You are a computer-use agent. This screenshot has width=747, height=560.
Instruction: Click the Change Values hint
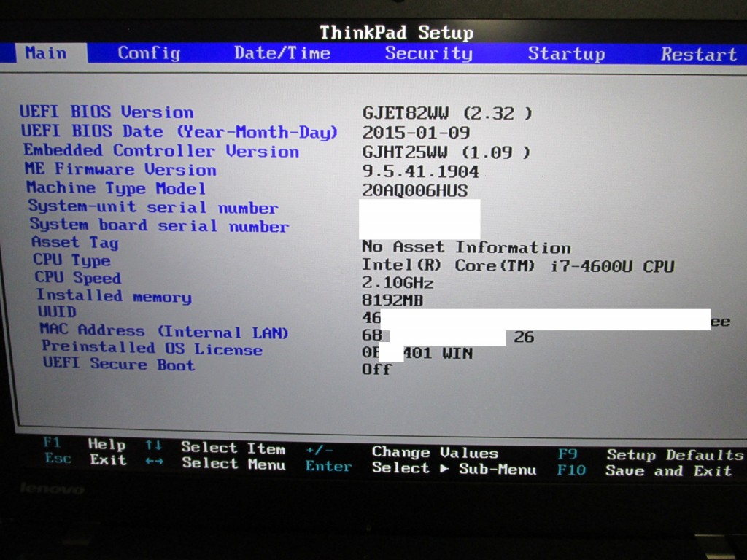coord(435,452)
